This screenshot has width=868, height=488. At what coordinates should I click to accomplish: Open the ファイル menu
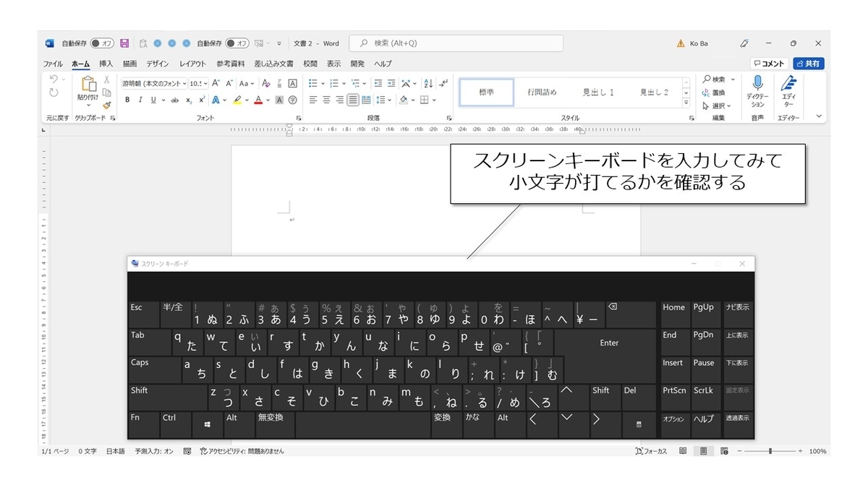click(53, 64)
